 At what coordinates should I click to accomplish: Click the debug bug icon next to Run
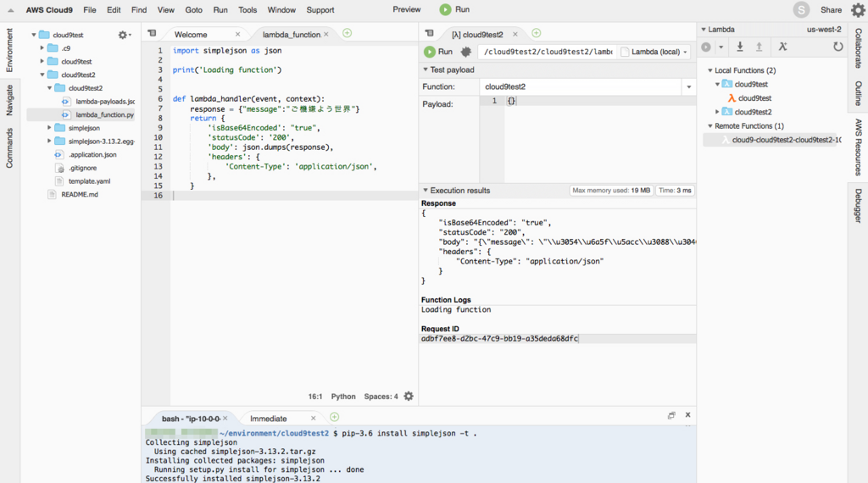tap(466, 52)
